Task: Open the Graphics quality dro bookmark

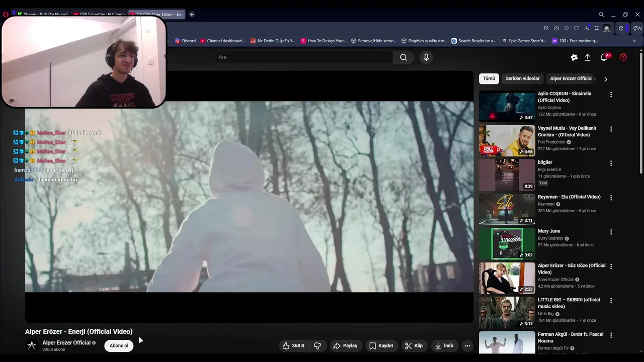Action: [424, 41]
